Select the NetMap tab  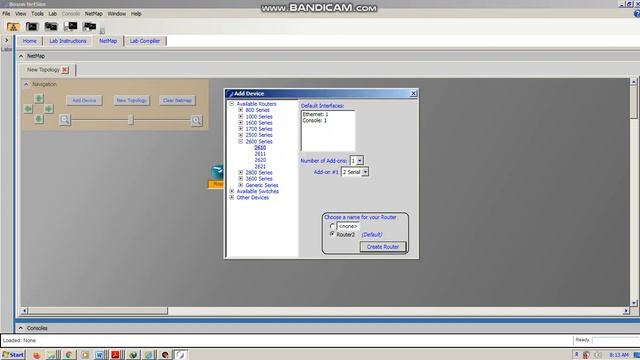click(108, 41)
